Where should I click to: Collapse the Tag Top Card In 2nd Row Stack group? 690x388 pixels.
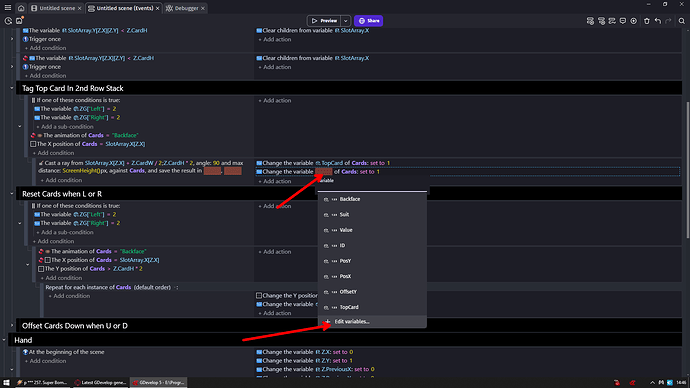[x=12, y=88]
